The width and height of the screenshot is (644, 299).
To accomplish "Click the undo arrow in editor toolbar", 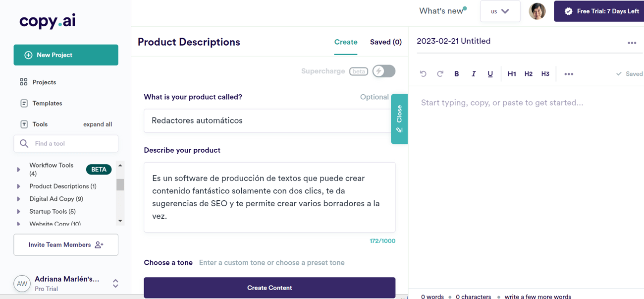I will (x=423, y=74).
